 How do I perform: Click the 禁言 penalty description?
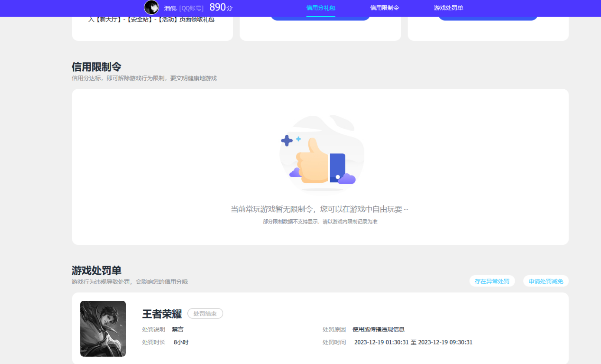(x=177, y=329)
